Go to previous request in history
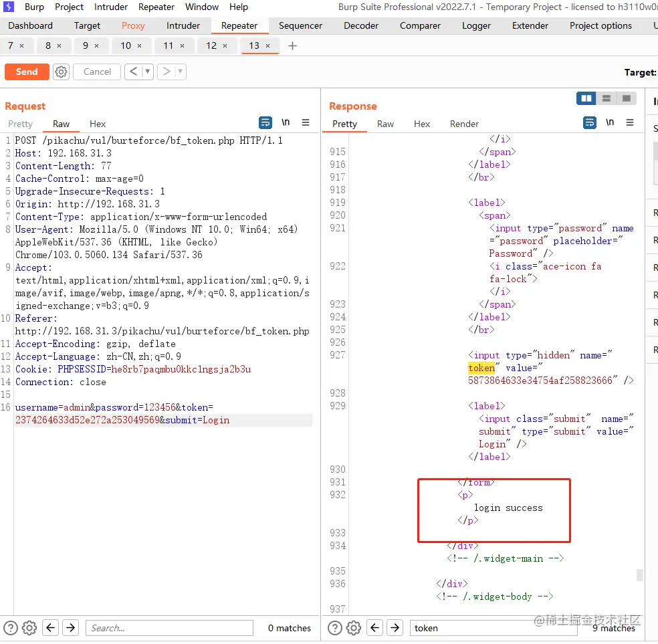658x644 pixels. point(134,72)
